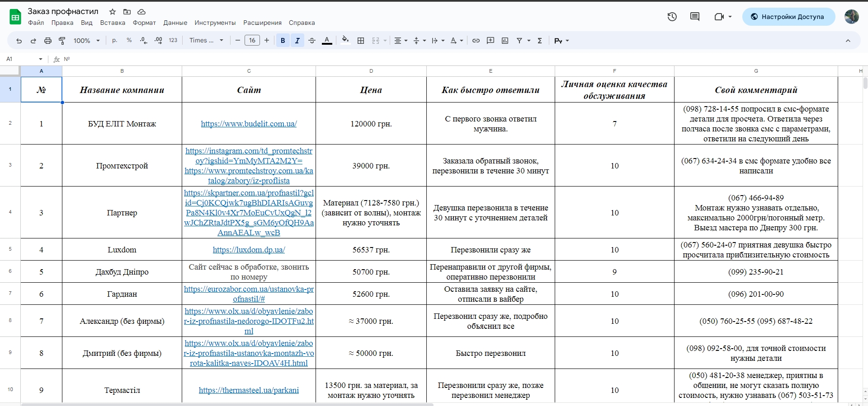Expand the Times font family dropdown
Image resolution: width=868 pixels, height=406 pixels.
click(207, 41)
